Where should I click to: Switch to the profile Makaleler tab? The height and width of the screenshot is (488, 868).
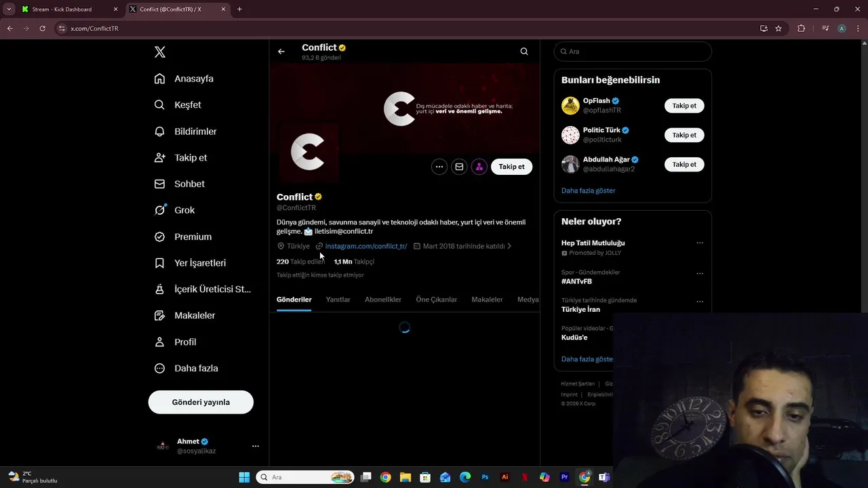[x=487, y=300]
